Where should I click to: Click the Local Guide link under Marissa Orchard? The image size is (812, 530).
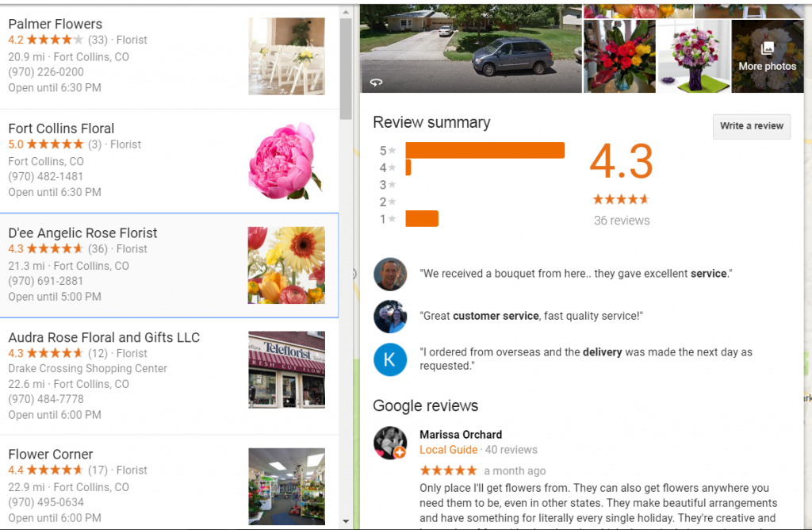coord(448,450)
